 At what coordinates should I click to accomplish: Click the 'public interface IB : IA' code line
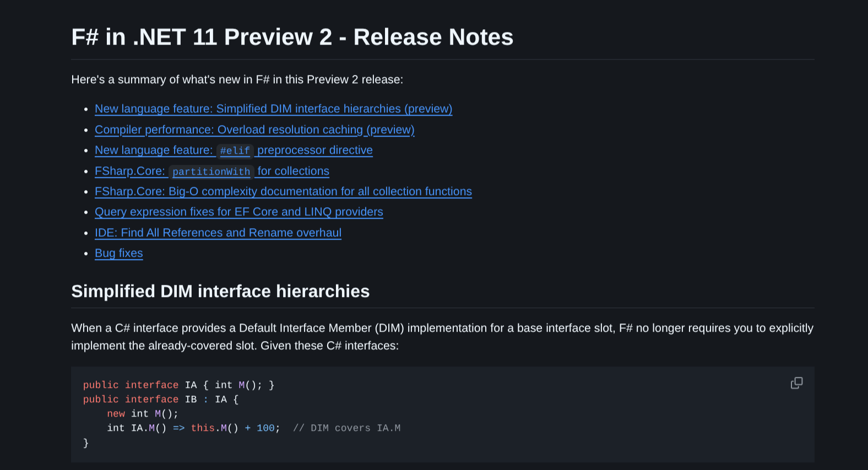click(160, 399)
